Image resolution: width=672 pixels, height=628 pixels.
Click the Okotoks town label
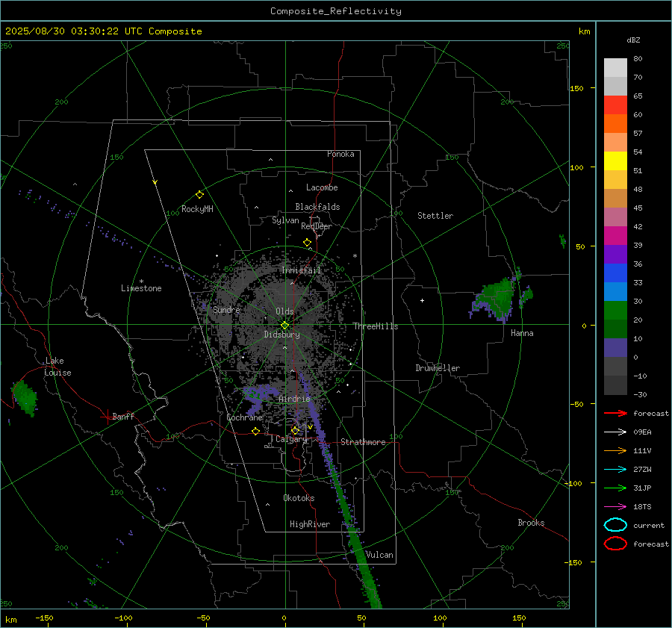coord(299,498)
